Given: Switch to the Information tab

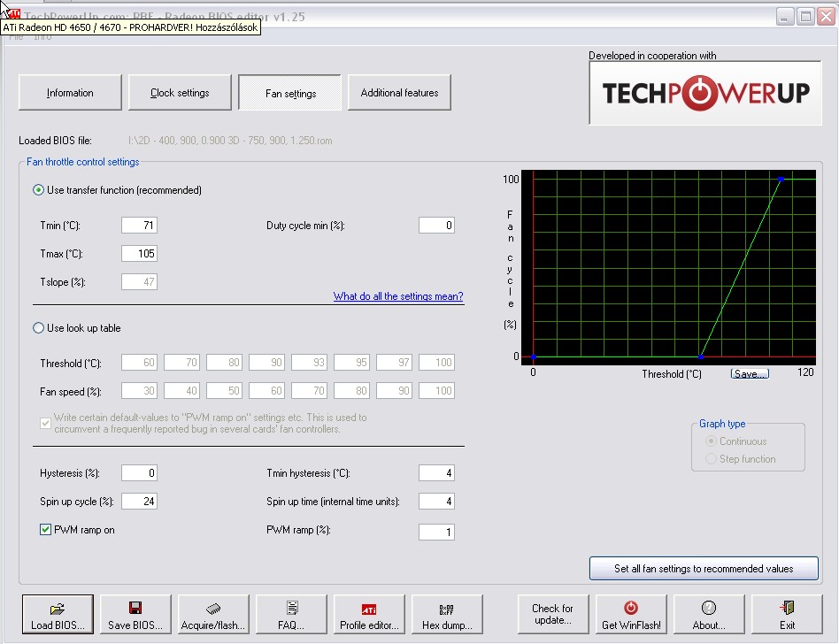Looking at the screenshot, I should [70, 93].
